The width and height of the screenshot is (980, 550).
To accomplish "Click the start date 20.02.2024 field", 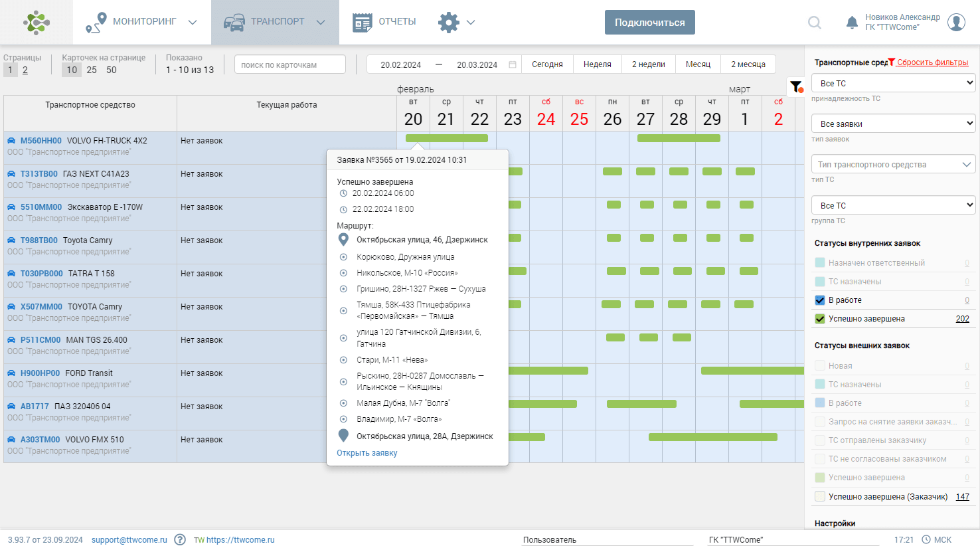I will tap(401, 64).
